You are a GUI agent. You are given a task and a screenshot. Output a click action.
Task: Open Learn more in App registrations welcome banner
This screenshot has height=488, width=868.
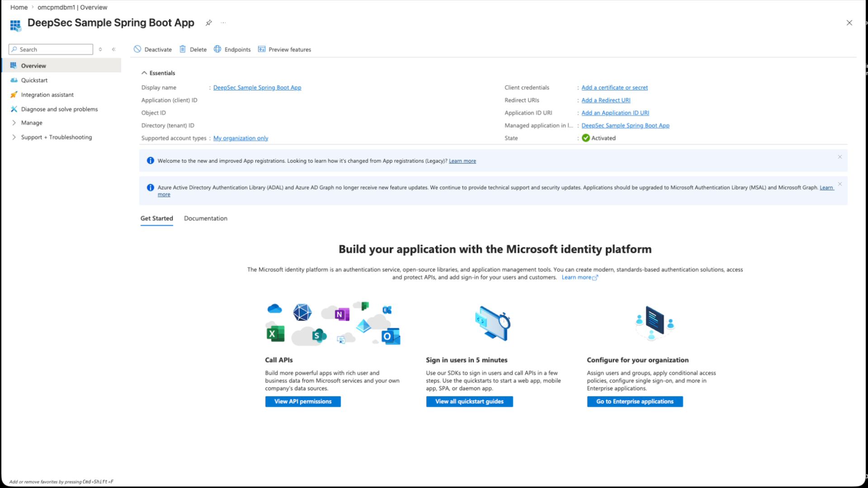click(x=462, y=161)
